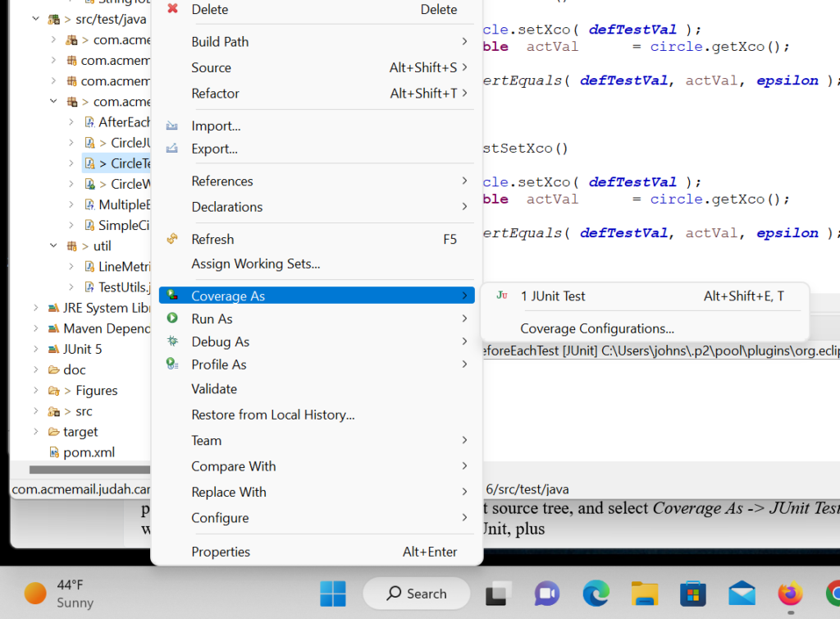
Task: Click the Import icon in context menu
Action: click(x=172, y=126)
